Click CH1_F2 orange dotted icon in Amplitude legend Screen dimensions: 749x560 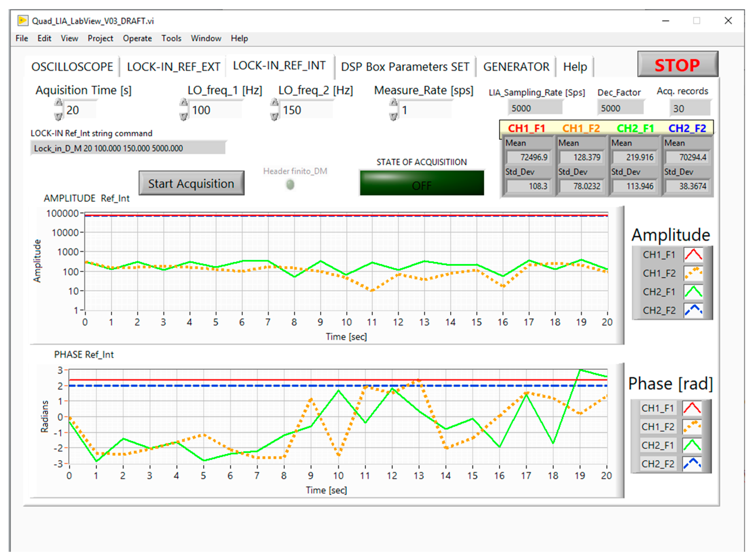(x=693, y=273)
